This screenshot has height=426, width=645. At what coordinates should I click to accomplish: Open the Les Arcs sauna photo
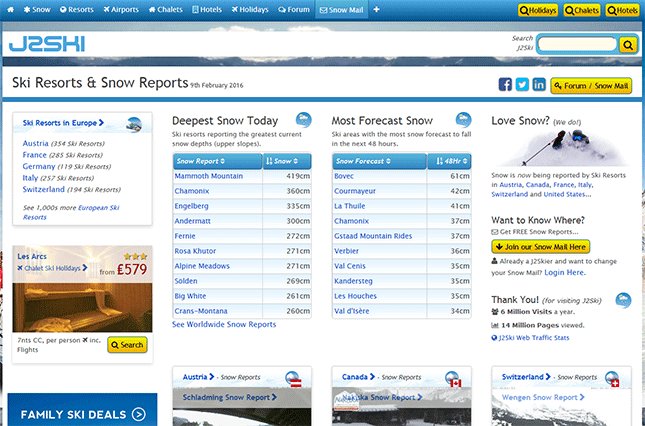pos(82,307)
